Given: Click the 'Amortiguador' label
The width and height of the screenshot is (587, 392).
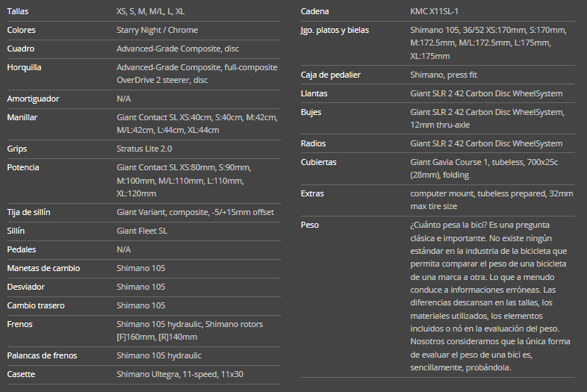Looking at the screenshot, I should pyautogui.click(x=33, y=99).
